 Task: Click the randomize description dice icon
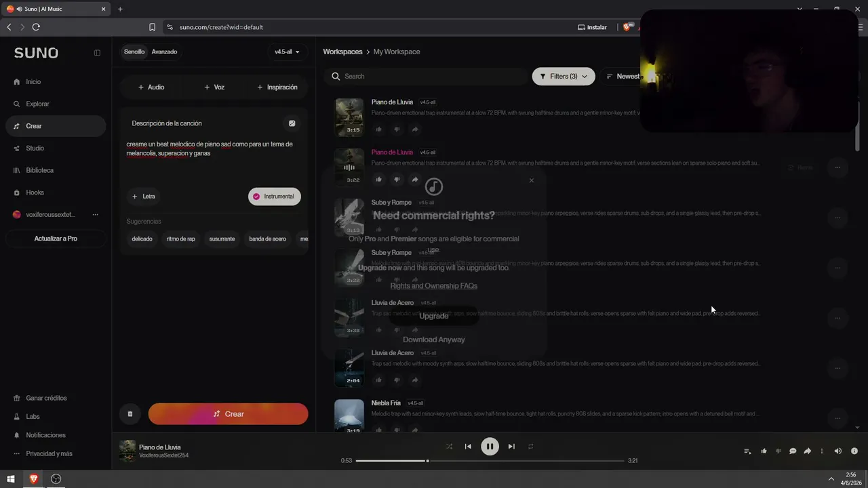[x=292, y=123]
